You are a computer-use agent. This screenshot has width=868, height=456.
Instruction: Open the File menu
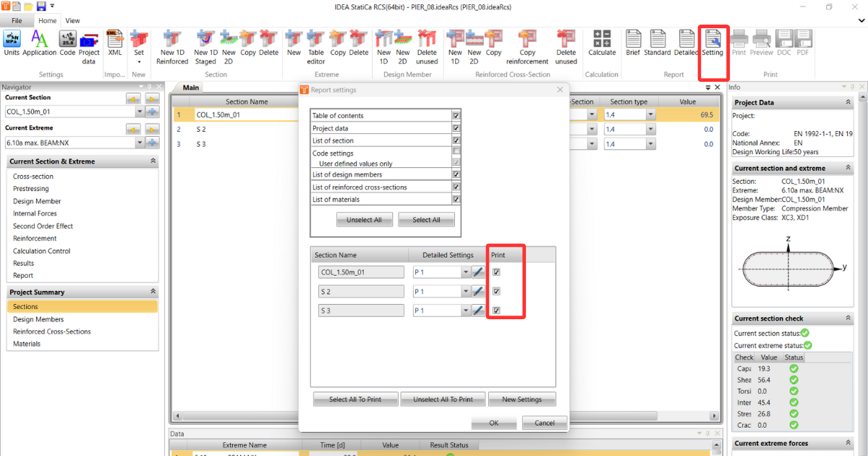tap(16, 20)
